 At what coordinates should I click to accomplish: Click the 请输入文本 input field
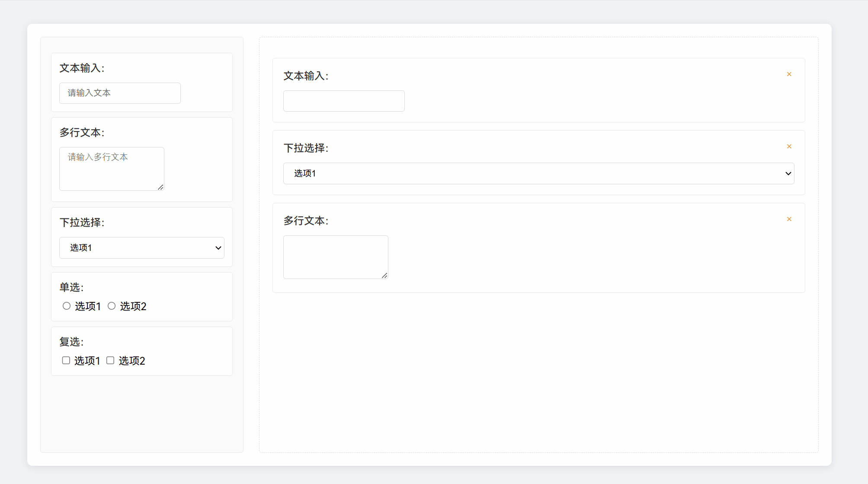click(119, 93)
